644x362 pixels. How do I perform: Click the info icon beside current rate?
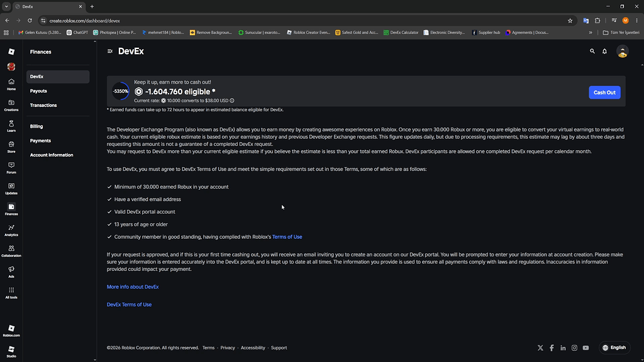tap(232, 101)
